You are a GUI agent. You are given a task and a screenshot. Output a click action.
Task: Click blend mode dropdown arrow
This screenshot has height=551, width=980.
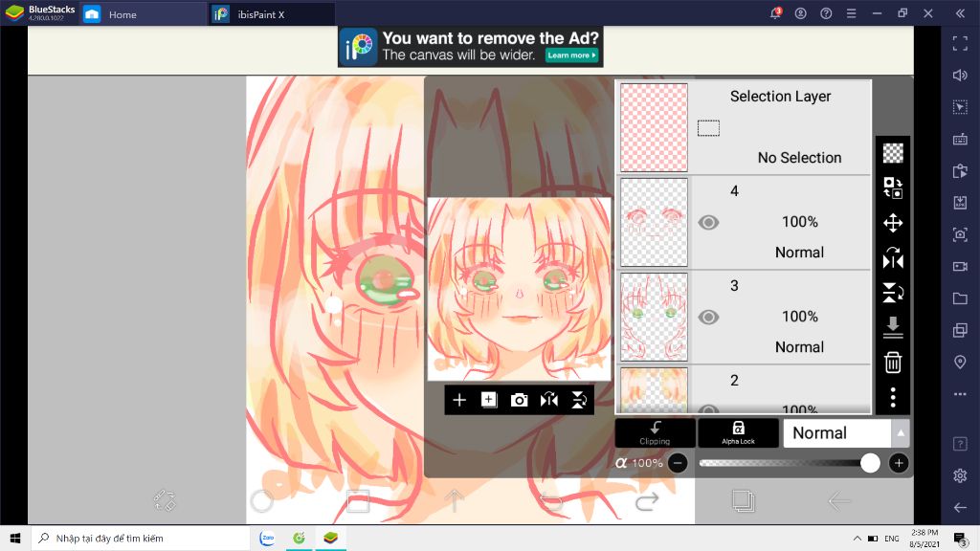(x=900, y=433)
